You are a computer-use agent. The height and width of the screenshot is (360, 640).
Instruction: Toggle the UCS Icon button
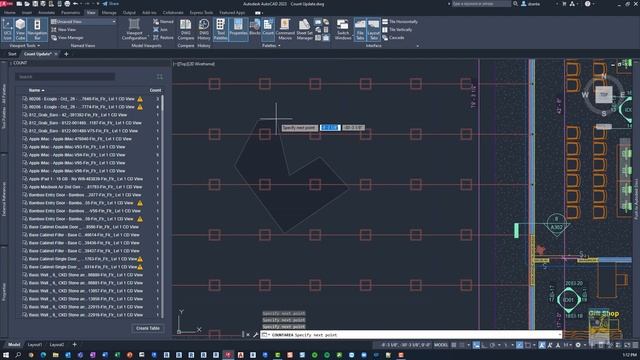[7, 30]
